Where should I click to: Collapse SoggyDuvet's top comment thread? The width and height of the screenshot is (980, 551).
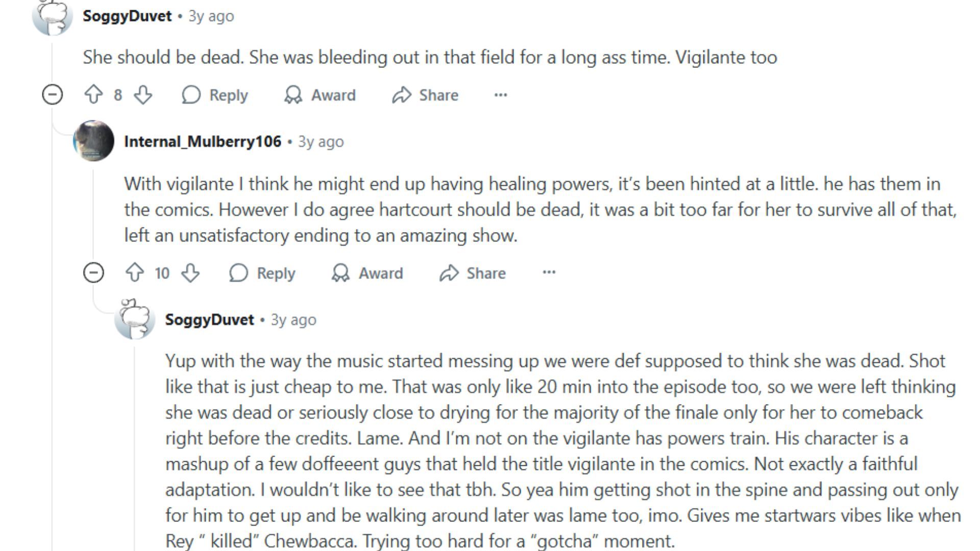click(52, 95)
